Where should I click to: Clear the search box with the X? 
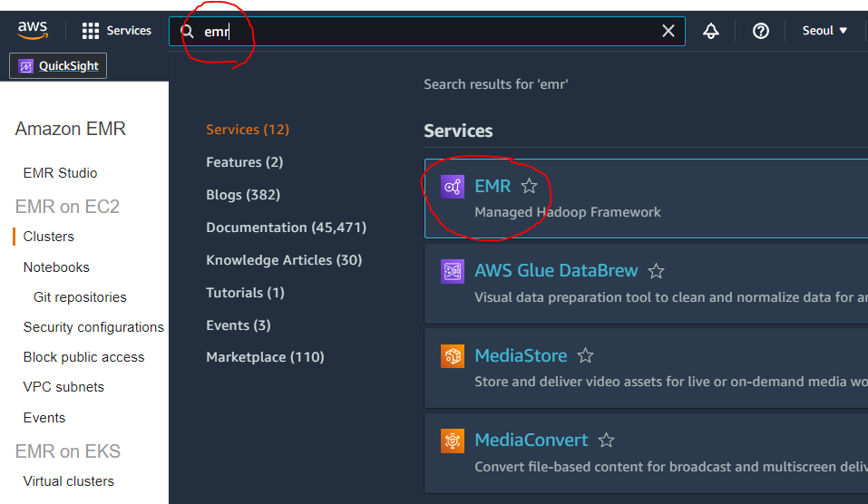(x=668, y=31)
